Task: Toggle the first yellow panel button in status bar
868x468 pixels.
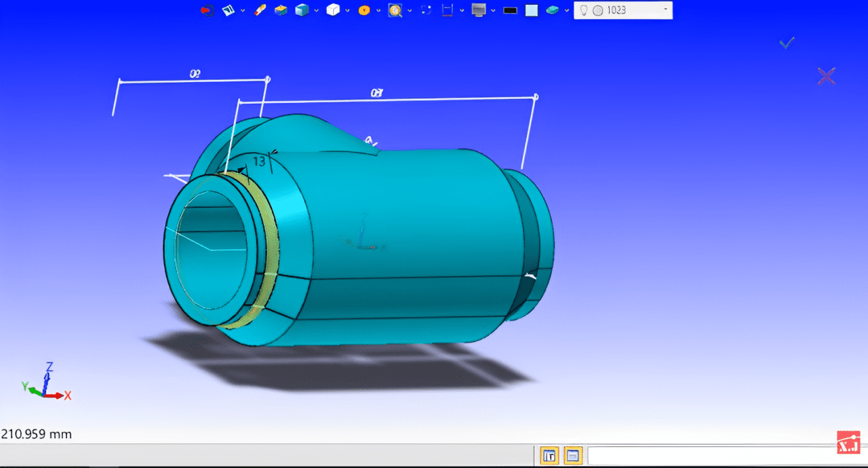Action: (x=549, y=456)
